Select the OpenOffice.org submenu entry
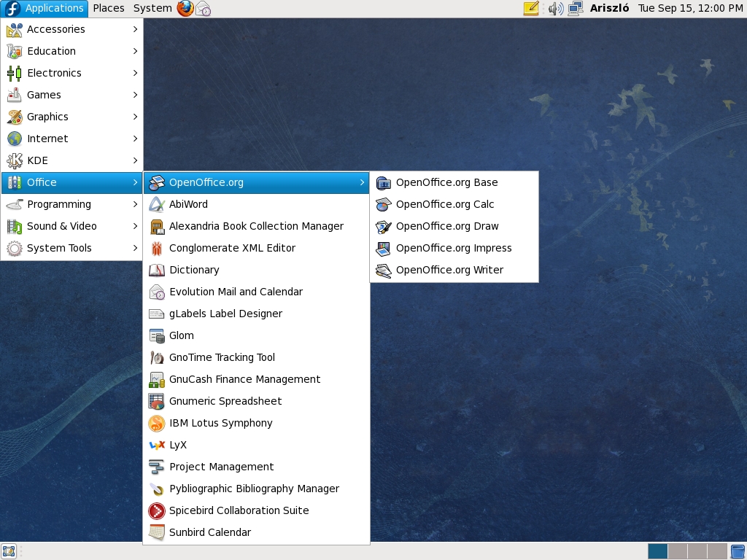This screenshot has height=560, width=747. pos(256,182)
